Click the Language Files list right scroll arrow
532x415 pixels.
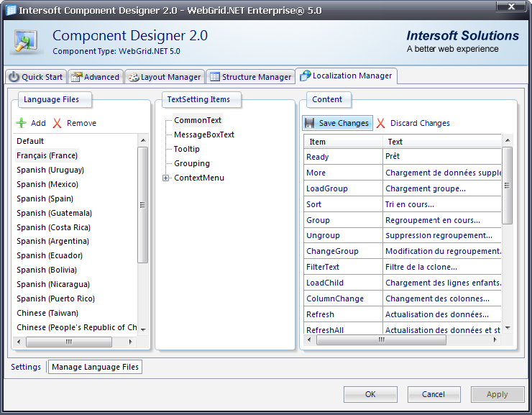click(x=131, y=342)
